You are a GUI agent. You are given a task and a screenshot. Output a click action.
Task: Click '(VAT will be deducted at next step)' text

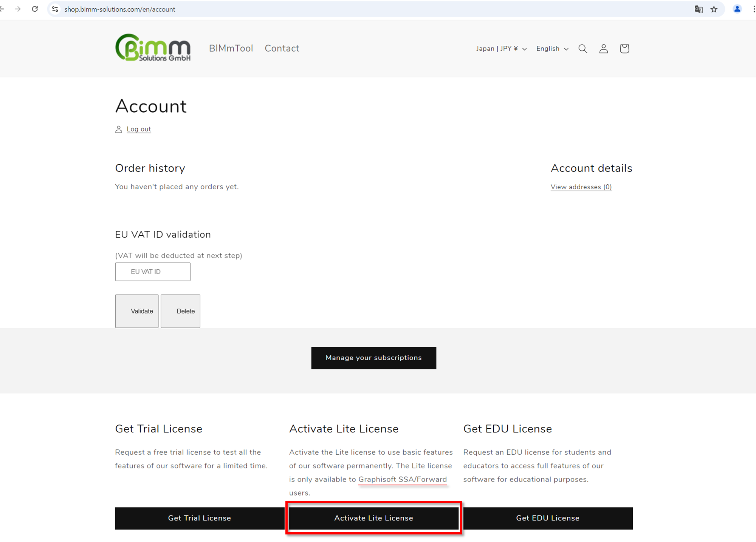179,255
